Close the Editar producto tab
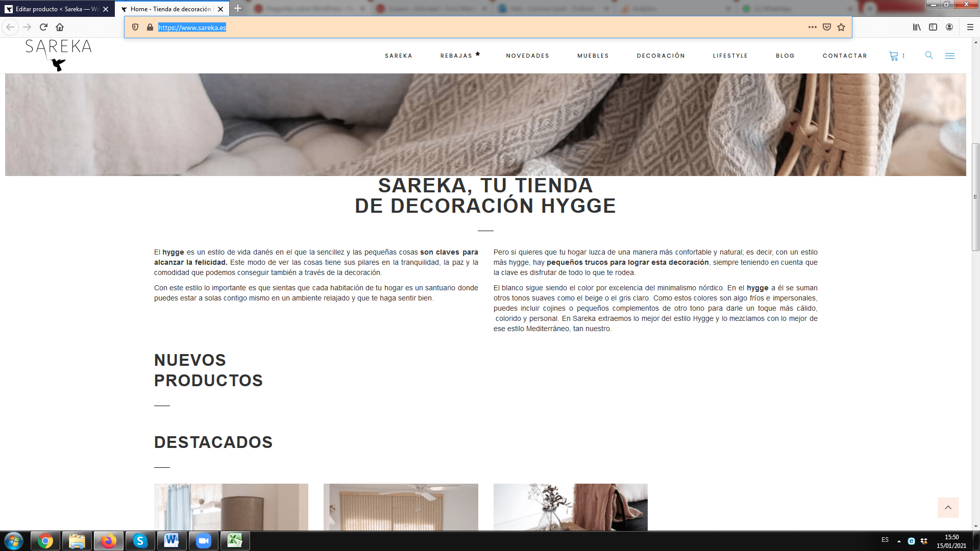This screenshot has width=980, height=551. [x=106, y=9]
